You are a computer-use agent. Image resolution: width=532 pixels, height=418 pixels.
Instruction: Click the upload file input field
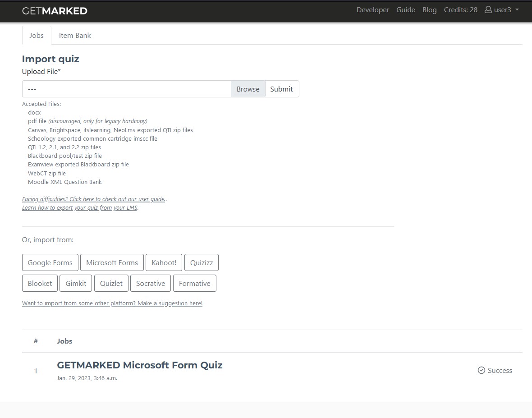pyautogui.click(x=127, y=89)
